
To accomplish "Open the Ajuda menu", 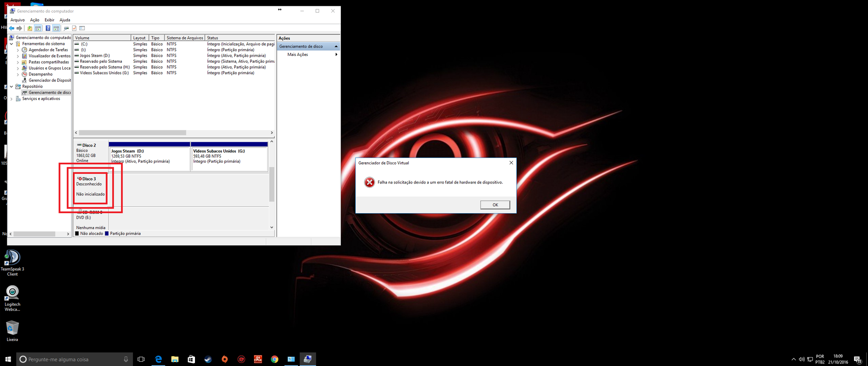I will [65, 20].
